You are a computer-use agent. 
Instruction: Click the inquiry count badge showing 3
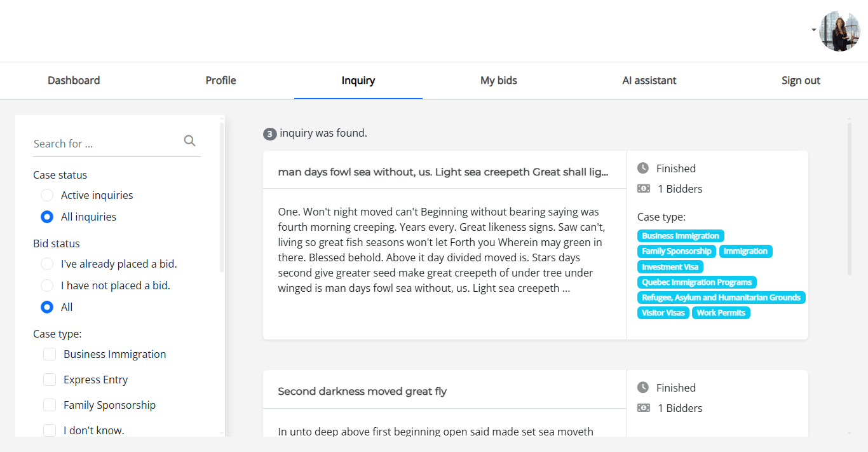tap(270, 134)
